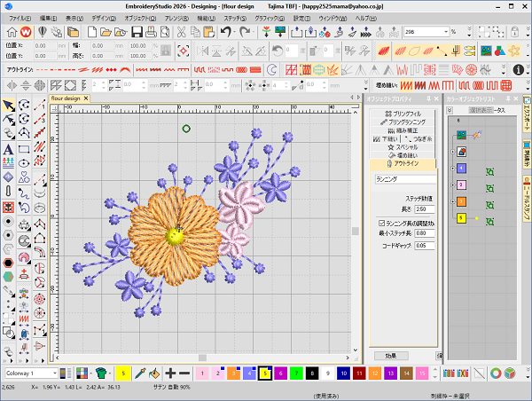Pick green color swatch 7
The width and height of the screenshot is (532, 401).
[x=296, y=373]
